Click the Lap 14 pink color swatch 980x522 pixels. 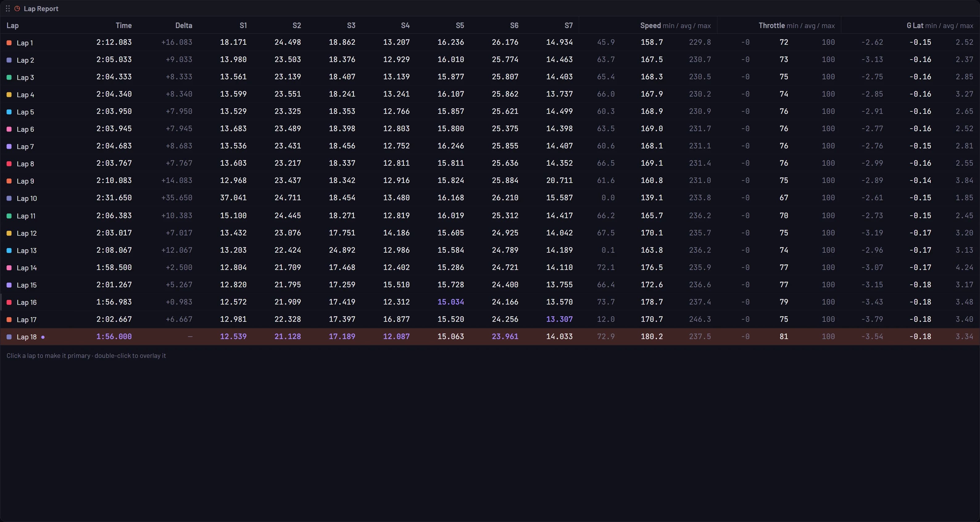[9, 268]
